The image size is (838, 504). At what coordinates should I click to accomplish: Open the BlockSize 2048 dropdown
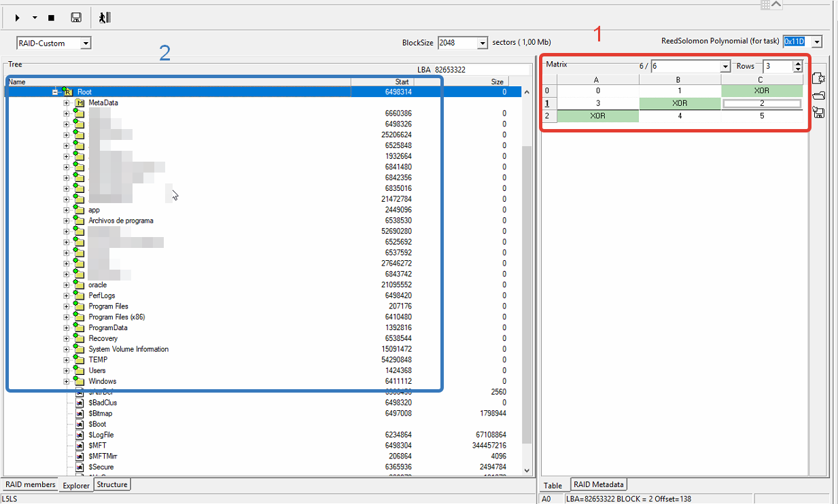(x=483, y=43)
